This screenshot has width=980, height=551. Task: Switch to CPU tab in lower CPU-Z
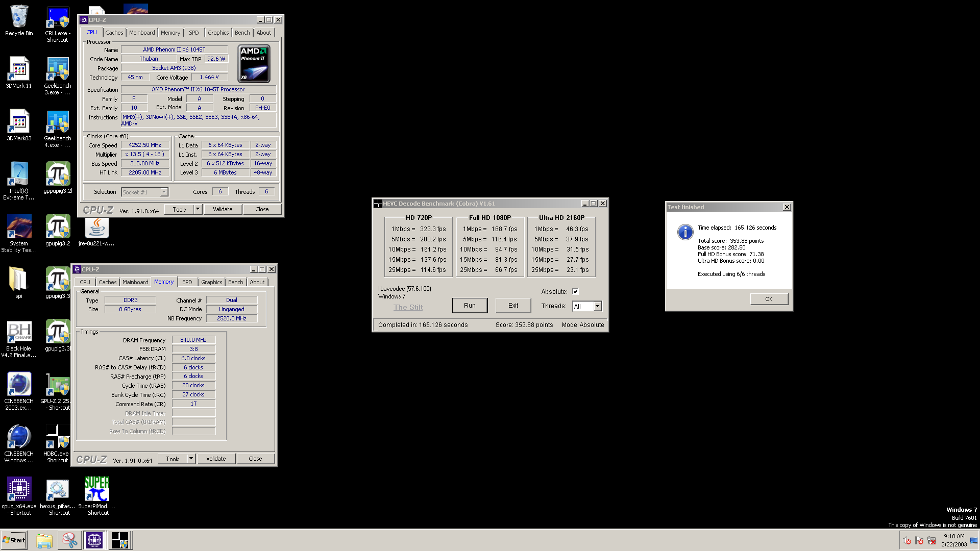pyautogui.click(x=85, y=282)
